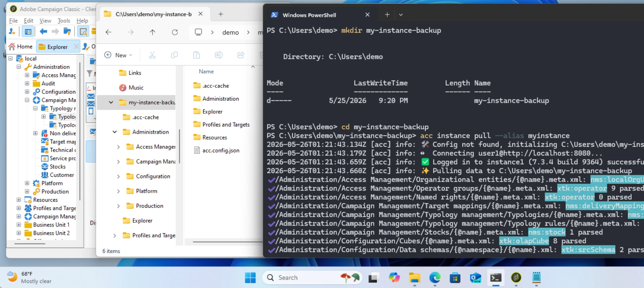Viewport: 644px width, 288px height.
Task: Open Outlook from the taskbar
Action: coord(475,278)
